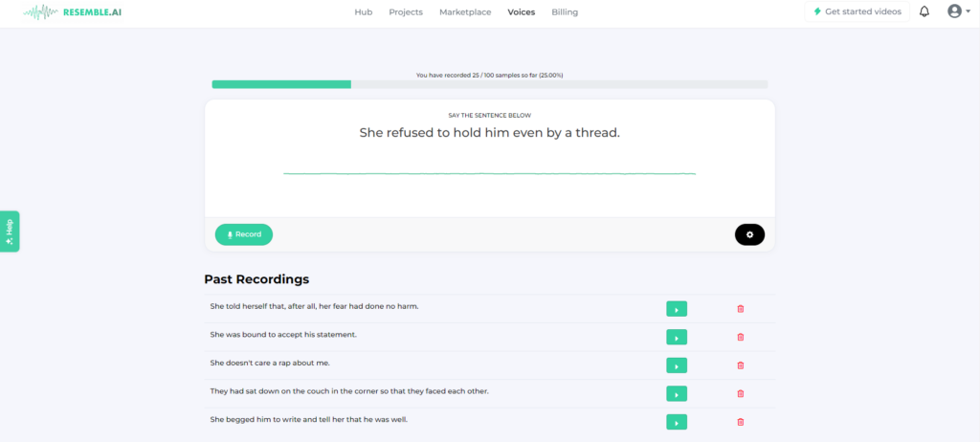Go to the Hub menu
The image size is (980, 442).
point(363,12)
